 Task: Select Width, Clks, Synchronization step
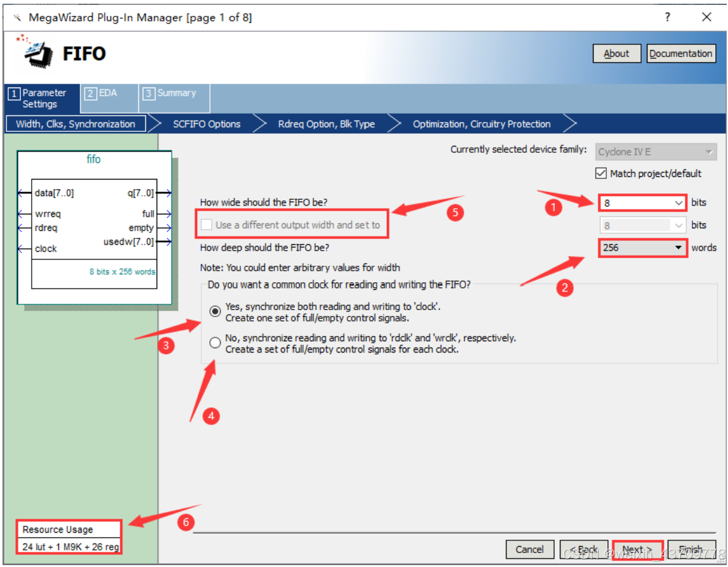(x=75, y=124)
